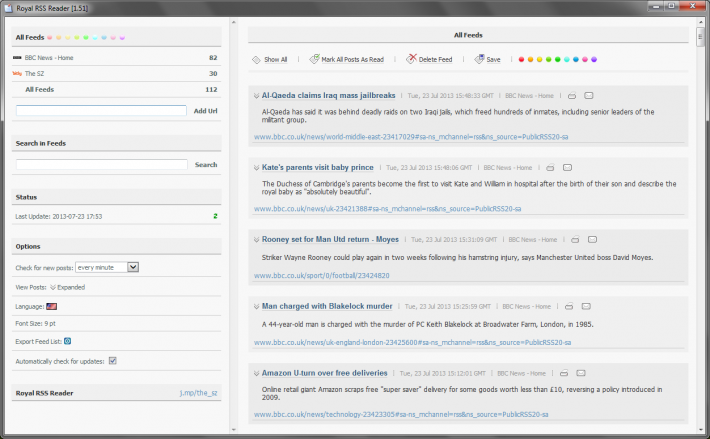This screenshot has height=439, width=710.
Task: Click the main vertical scrollbar thumb
Action: [700, 37]
